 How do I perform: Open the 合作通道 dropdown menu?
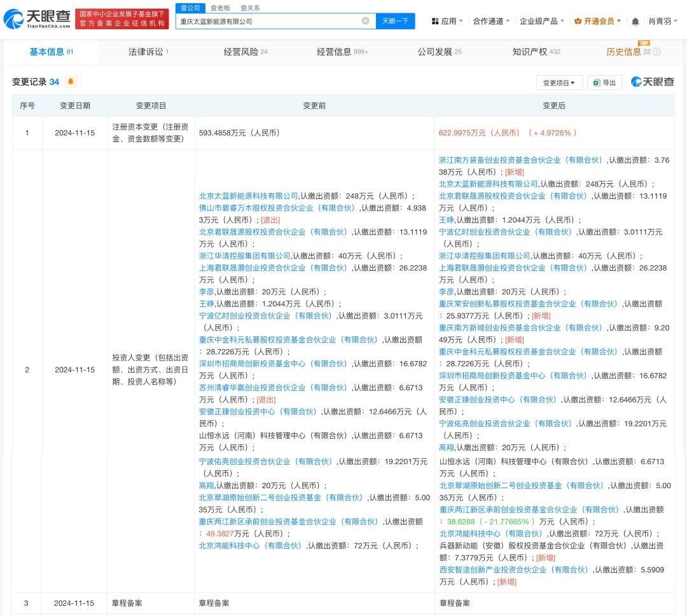click(x=491, y=21)
